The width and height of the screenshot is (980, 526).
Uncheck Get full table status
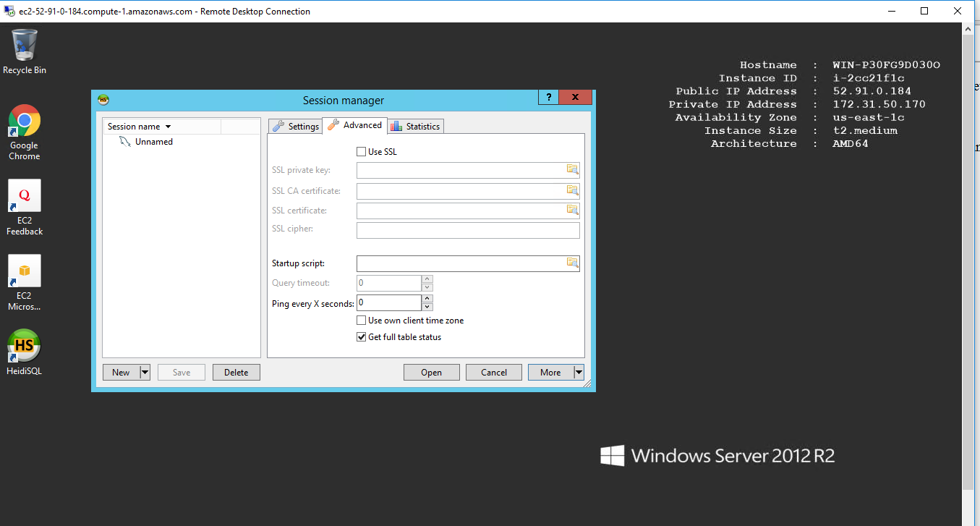pyautogui.click(x=362, y=337)
